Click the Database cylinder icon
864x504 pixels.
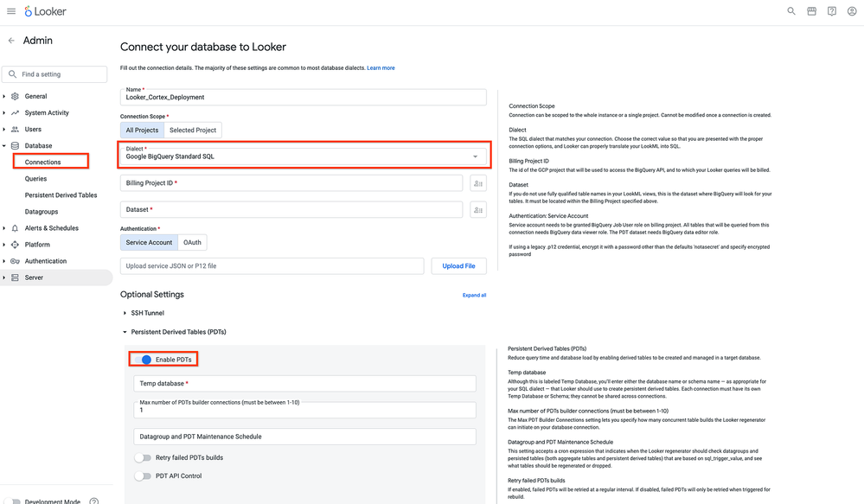pos(15,146)
